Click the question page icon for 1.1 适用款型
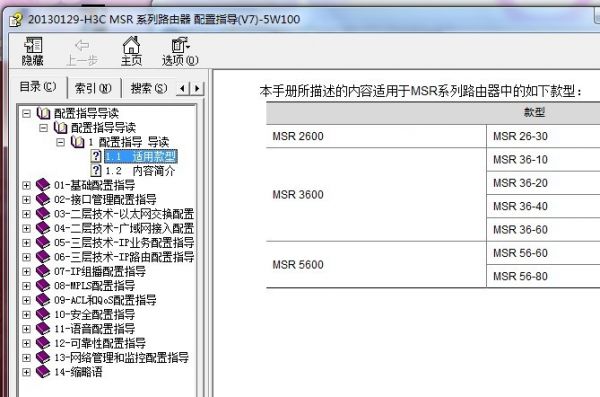Viewport: 600px width, 397px height. [96, 156]
